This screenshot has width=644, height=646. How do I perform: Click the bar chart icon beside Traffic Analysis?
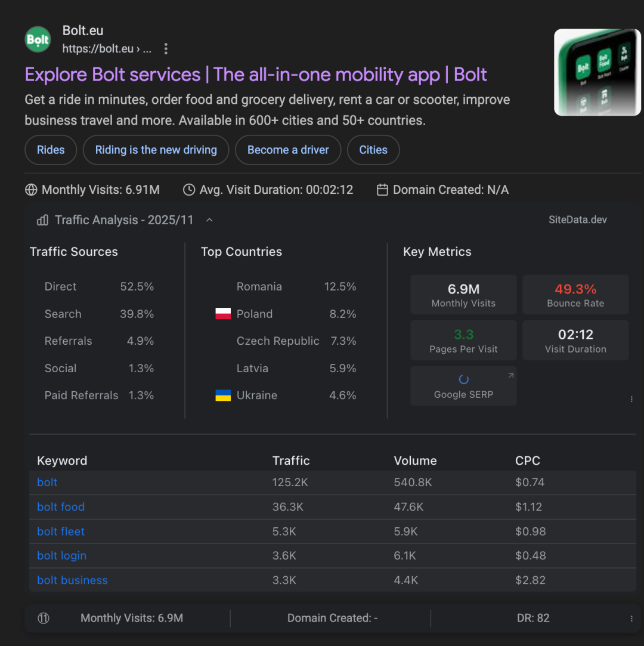[x=43, y=220]
